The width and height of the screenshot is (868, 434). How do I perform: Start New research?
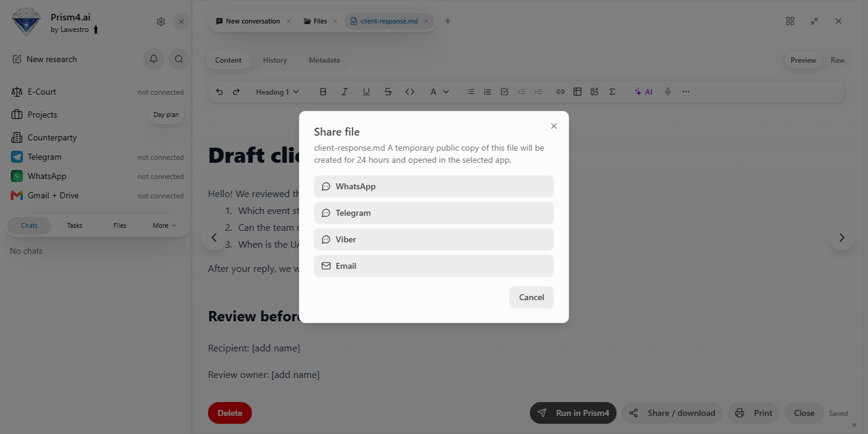[45, 59]
